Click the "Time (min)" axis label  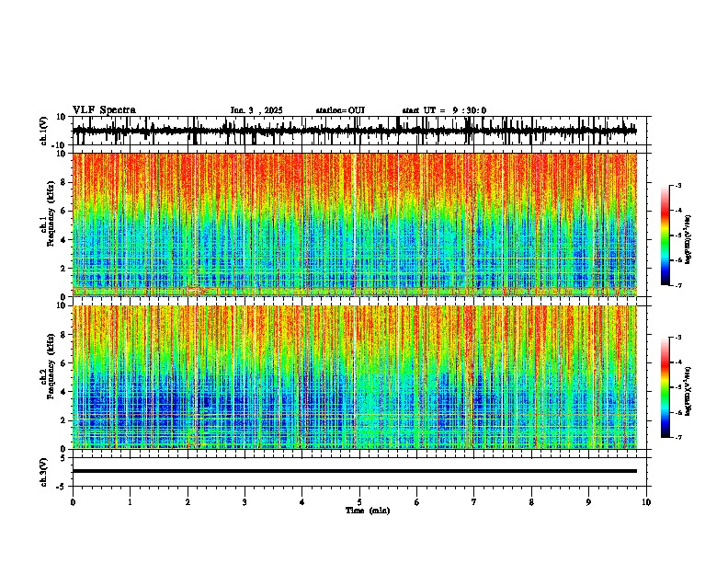pyautogui.click(x=368, y=511)
